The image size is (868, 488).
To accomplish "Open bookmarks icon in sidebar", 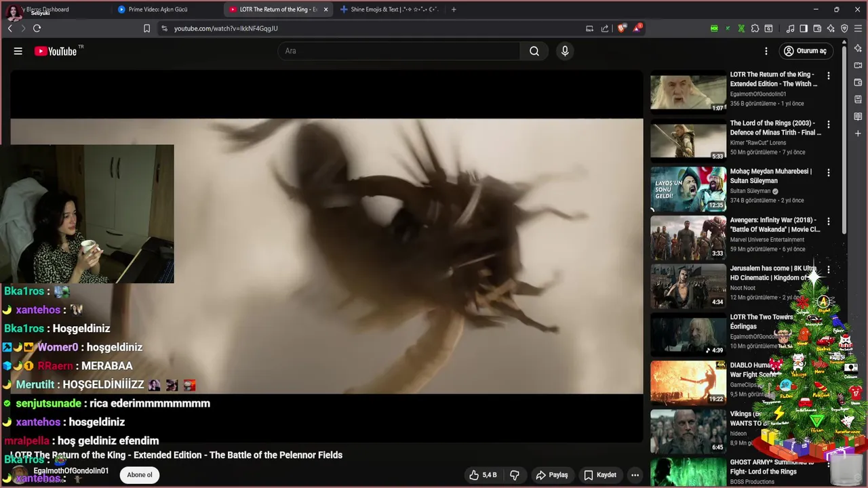I will coord(858,100).
